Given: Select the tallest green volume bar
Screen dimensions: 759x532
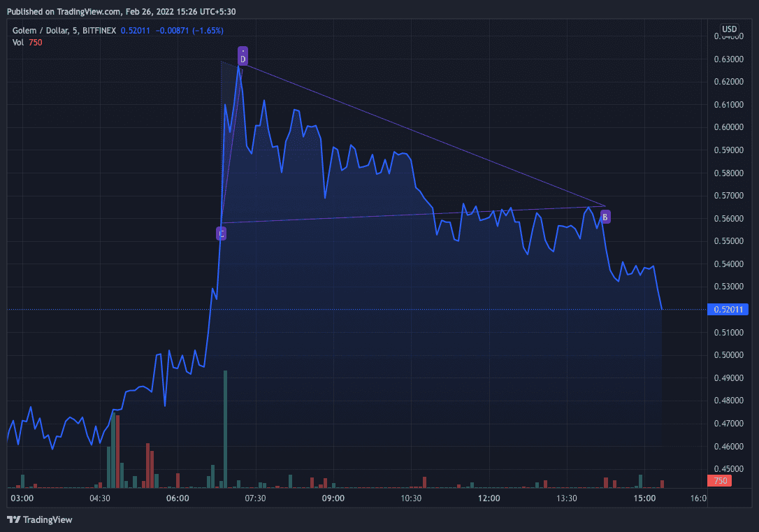Looking at the screenshot, I should 225,428.
